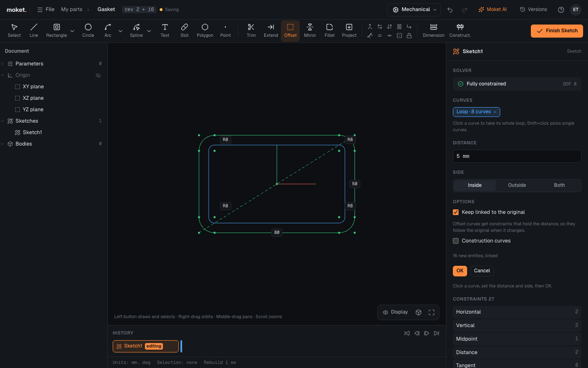The image size is (588, 368).
Task: Open the Rectangle tool variants dropdown
Action: click(x=72, y=31)
